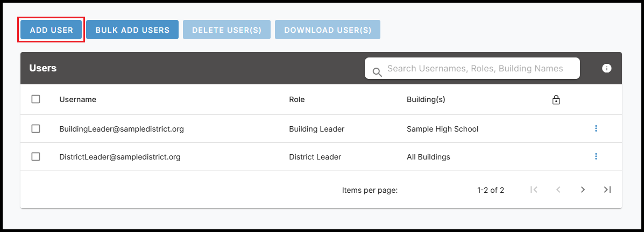Click the Add User button
This screenshot has width=644, height=232.
(x=51, y=30)
